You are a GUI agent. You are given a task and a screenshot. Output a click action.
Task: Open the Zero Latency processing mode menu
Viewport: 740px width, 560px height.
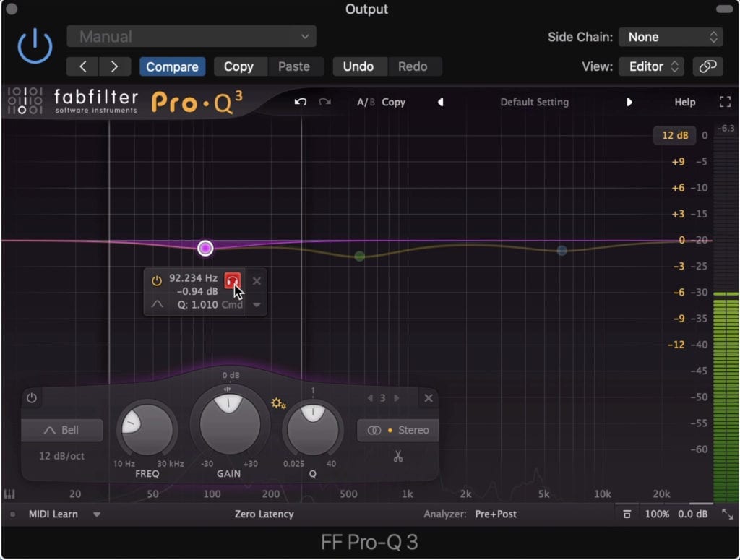(x=264, y=514)
